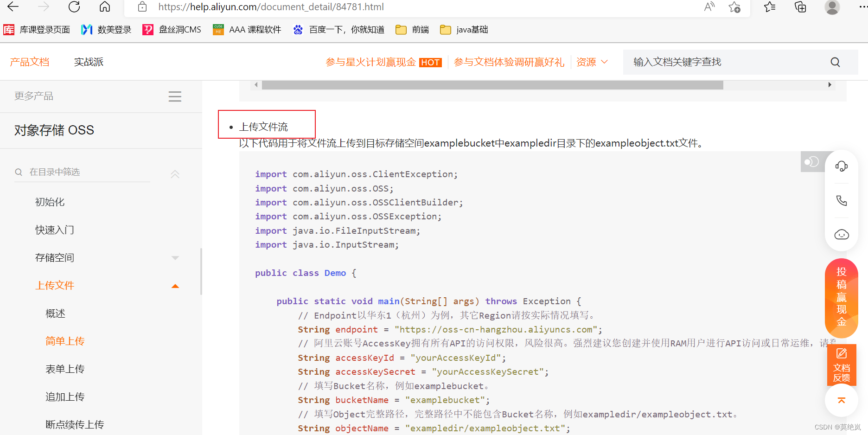868x435 pixels.
Task: Open the 文档反馈 feedback button
Action: click(x=842, y=365)
